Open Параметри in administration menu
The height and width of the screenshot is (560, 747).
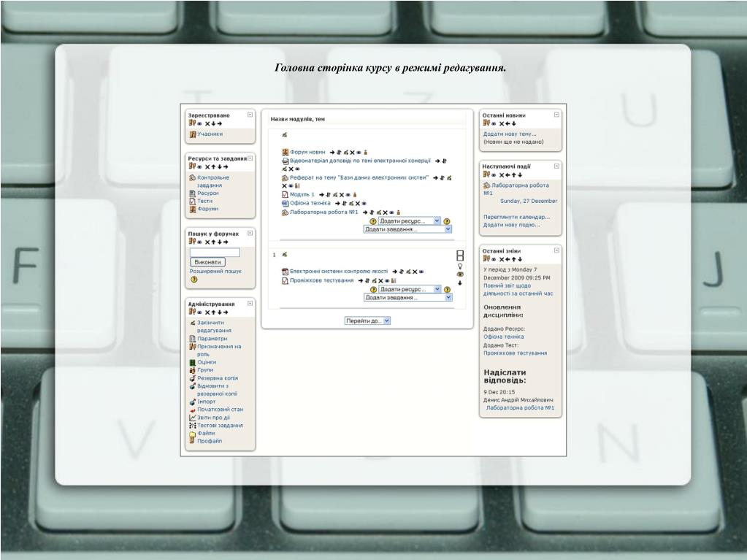tap(212, 339)
